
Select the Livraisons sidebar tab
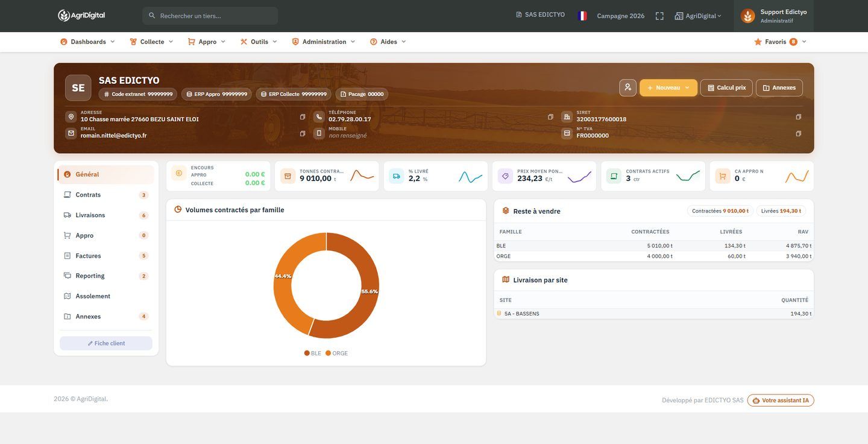pyautogui.click(x=105, y=215)
